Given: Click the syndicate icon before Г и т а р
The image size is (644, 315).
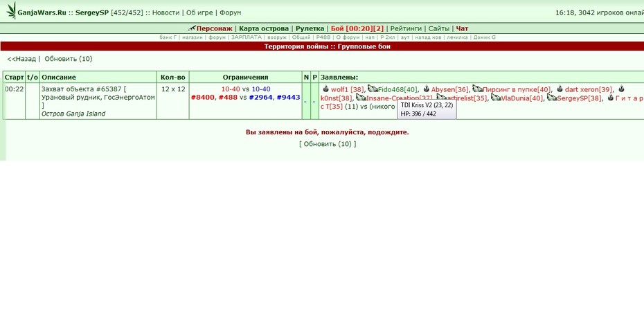Looking at the screenshot, I should (610, 98).
